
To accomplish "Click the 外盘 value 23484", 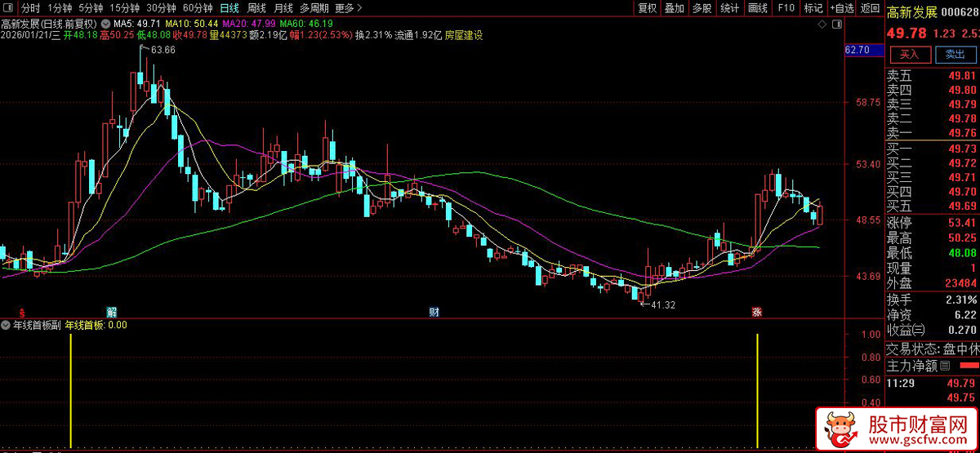I will 961,283.
